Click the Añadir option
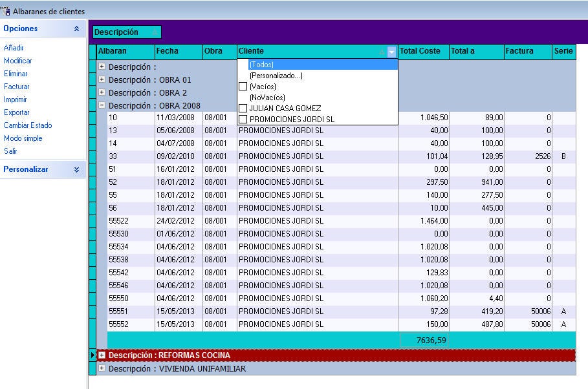The width and height of the screenshot is (588, 389). click(14, 48)
